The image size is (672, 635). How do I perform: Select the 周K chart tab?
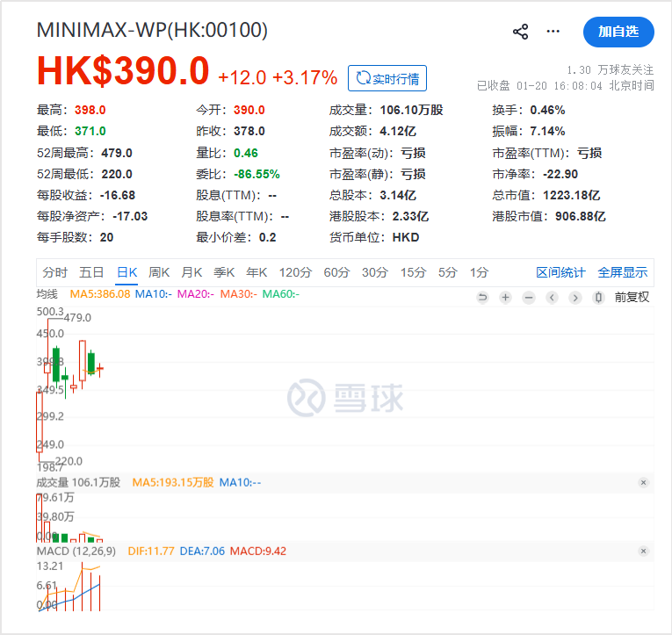[x=159, y=272]
